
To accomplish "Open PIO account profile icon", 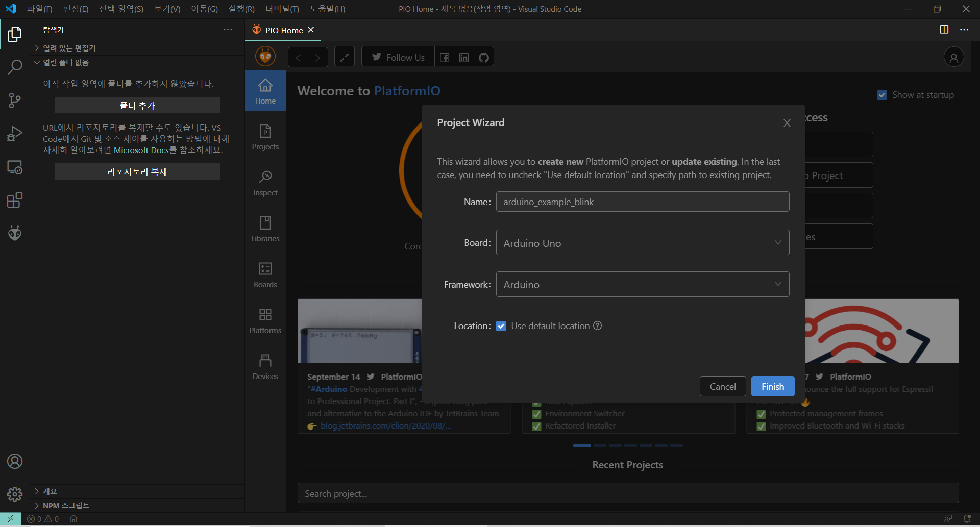I will click(953, 57).
